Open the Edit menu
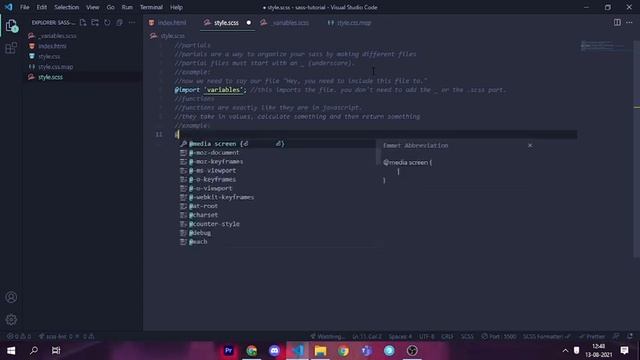The width and height of the screenshot is (640, 360). [42, 7]
